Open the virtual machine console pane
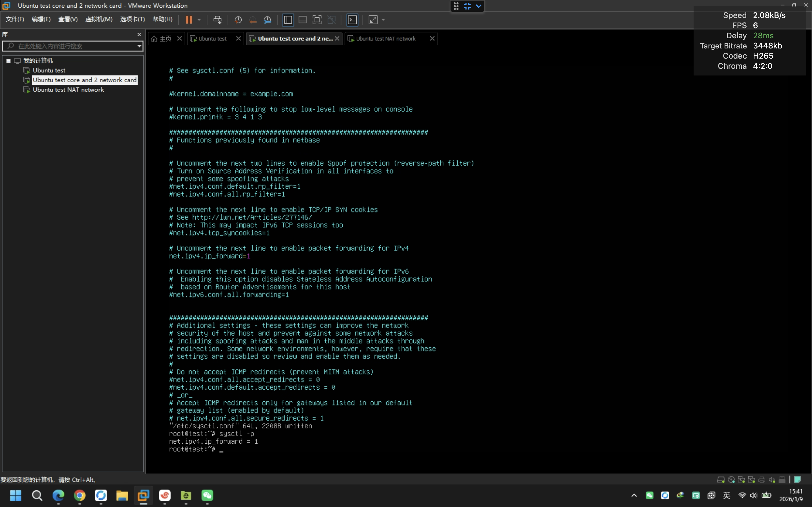The image size is (812, 507). point(352,20)
